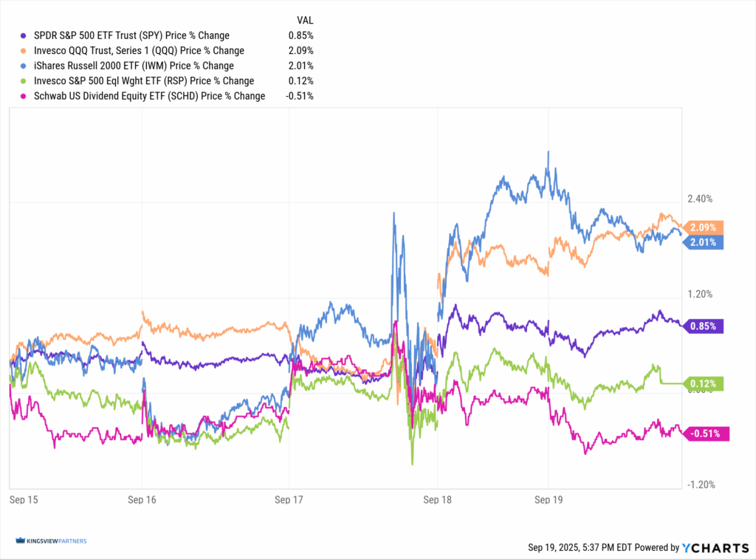The image size is (756, 559).
Task: Click the magenta SCHD legend dot
Action: (24, 96)
